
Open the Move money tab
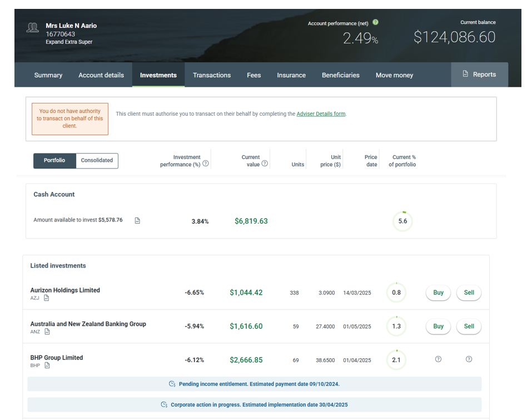(x=394, y=75)
